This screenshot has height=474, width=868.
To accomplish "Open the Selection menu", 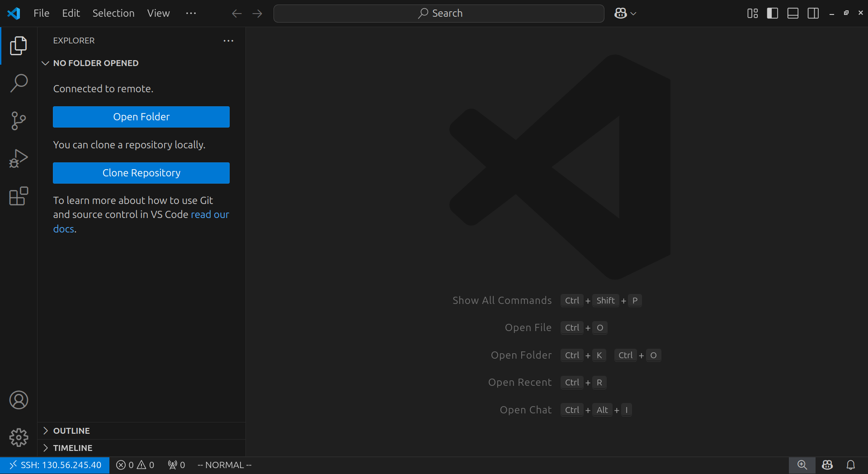I will coord(113,14).
